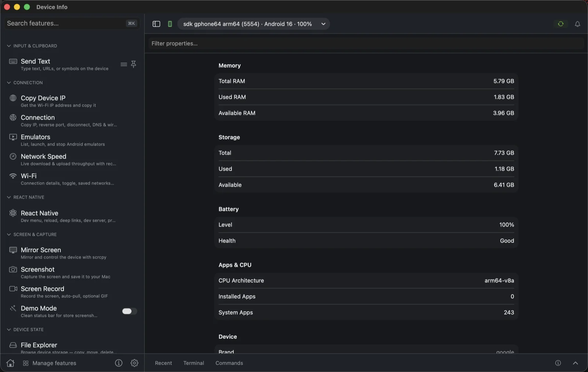Click the Available RAM row

[x=366, y=113]
